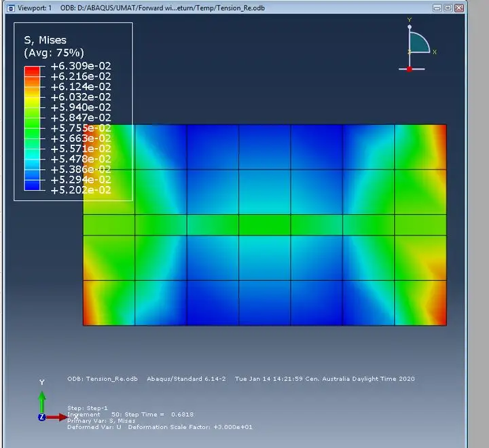The height and width of the screenshot is (448, 489).
Task: Click the '(Avg: 75%)' legend subtitle
Action: coord(54,53)
